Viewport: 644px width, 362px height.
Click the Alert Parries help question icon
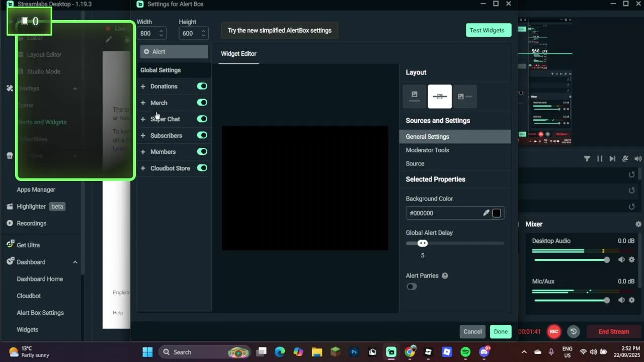[445, 276]
